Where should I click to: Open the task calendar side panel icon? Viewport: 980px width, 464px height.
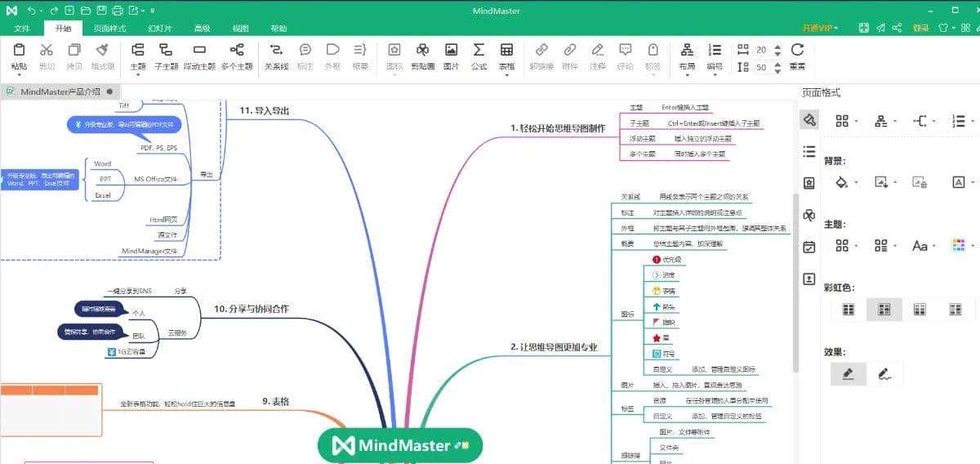click(x=808, y=247)
